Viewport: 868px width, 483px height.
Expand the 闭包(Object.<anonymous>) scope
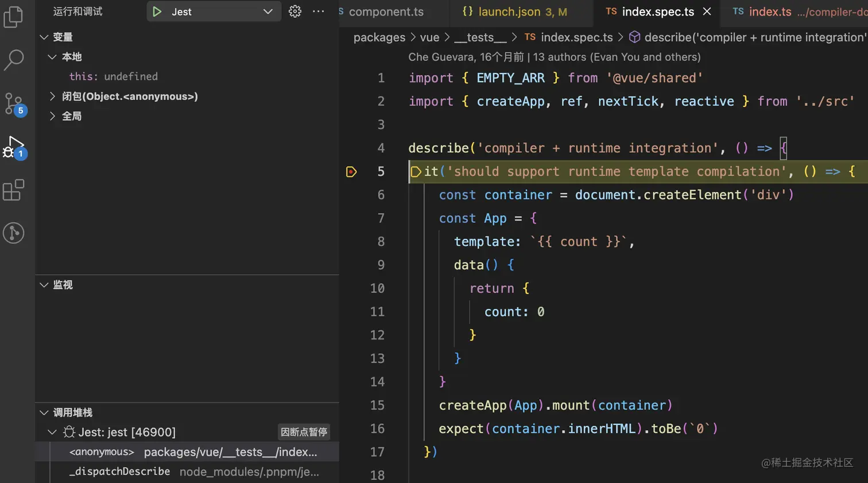click(52, 96)
